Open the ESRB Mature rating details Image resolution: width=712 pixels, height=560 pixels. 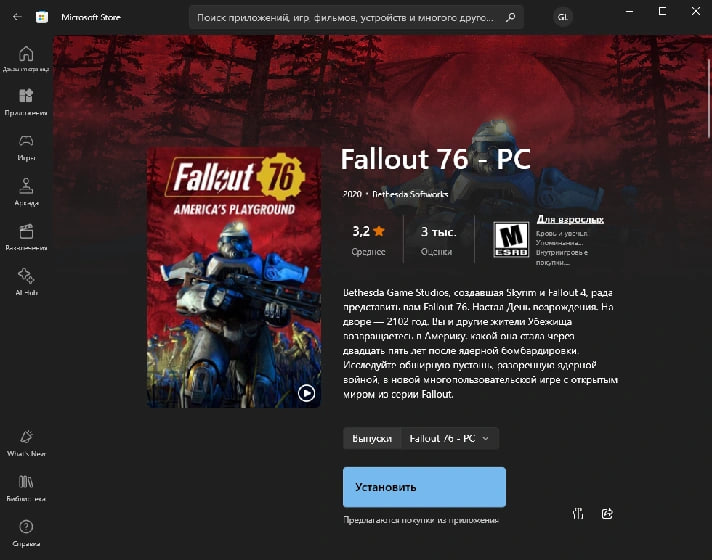click(511, 239)
